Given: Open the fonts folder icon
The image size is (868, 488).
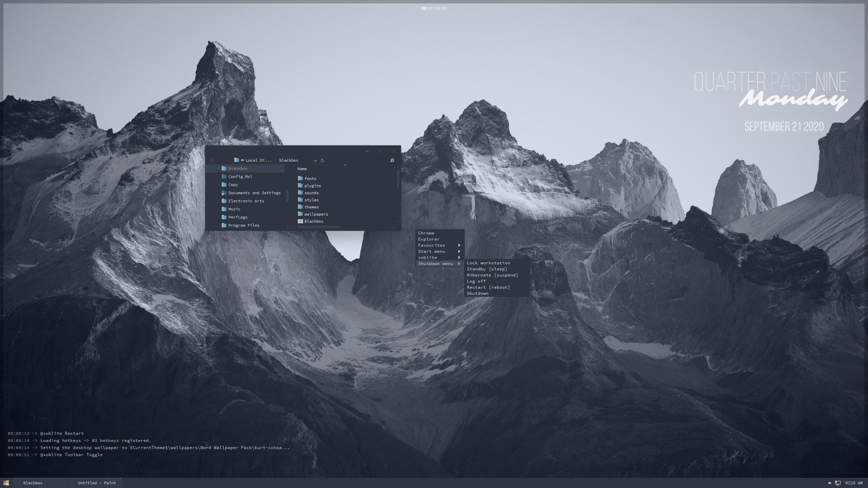Looking at the screenshot, I should [x=301, y=178].
